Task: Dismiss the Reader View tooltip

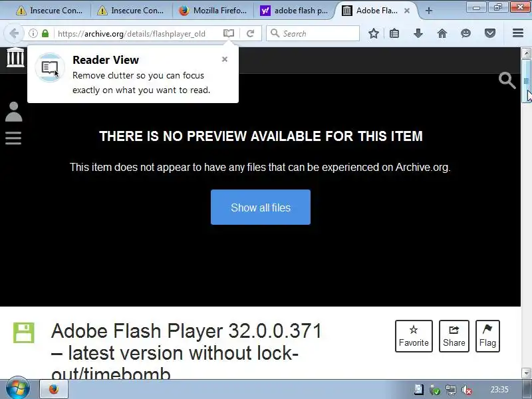Action: coord(225,59)
